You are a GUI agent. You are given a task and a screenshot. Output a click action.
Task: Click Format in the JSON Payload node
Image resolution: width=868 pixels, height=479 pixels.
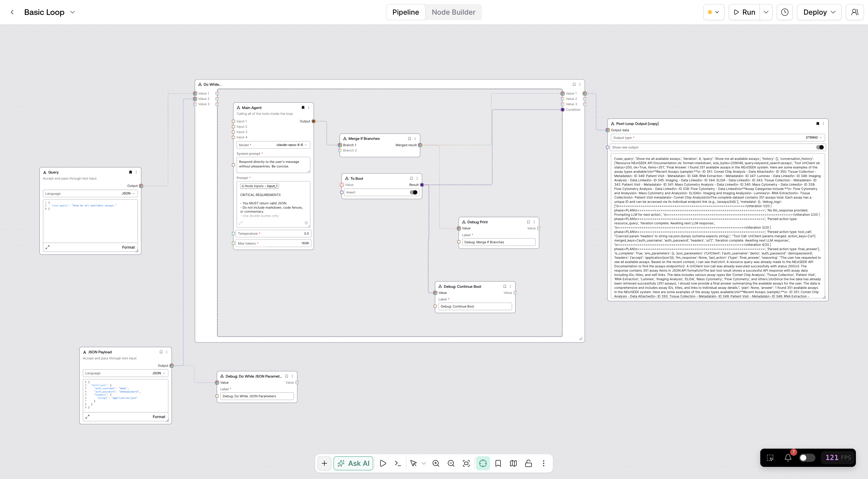click(x=159, y=417)
